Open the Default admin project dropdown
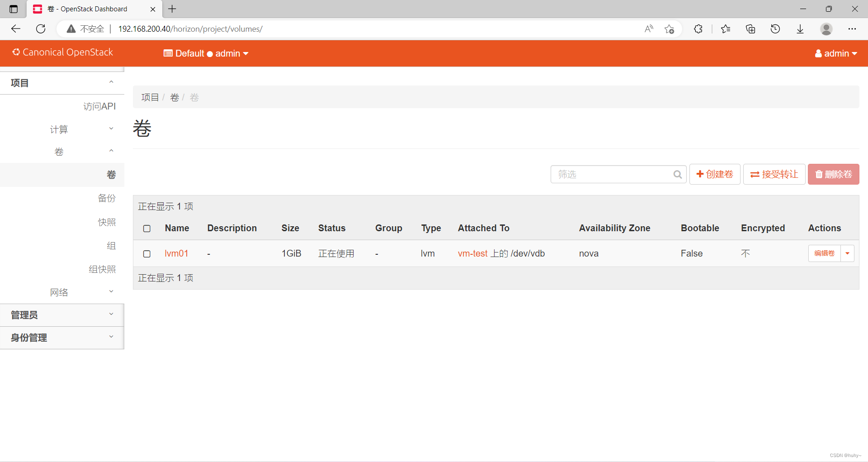Screen dimensions: 868x462 [206, 53]
